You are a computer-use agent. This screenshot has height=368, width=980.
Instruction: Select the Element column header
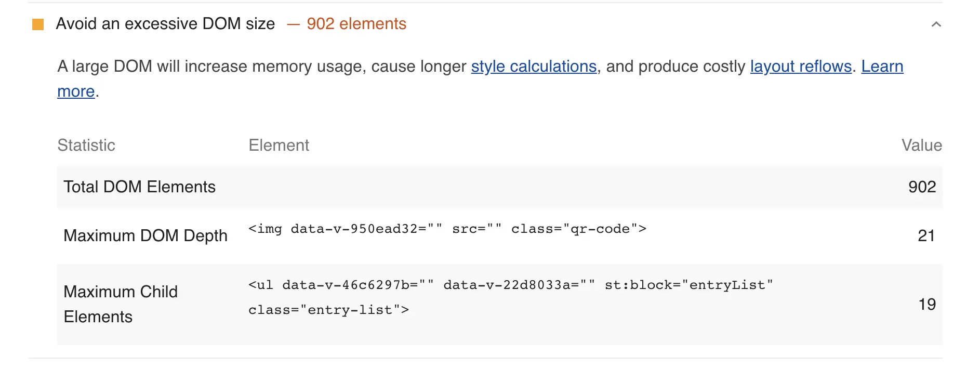(x=279, y=145)
